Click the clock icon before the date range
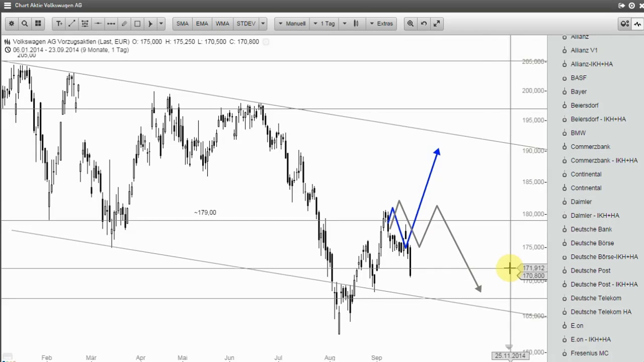Viewport: 644px width, 362px height. (x=8, y=50)
